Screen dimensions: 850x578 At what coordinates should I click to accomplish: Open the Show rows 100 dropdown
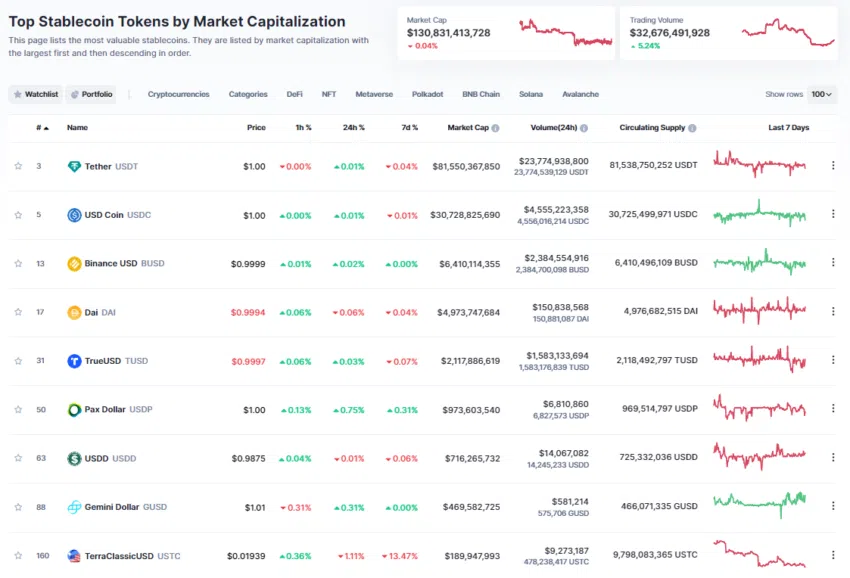[x=821, y=94]
